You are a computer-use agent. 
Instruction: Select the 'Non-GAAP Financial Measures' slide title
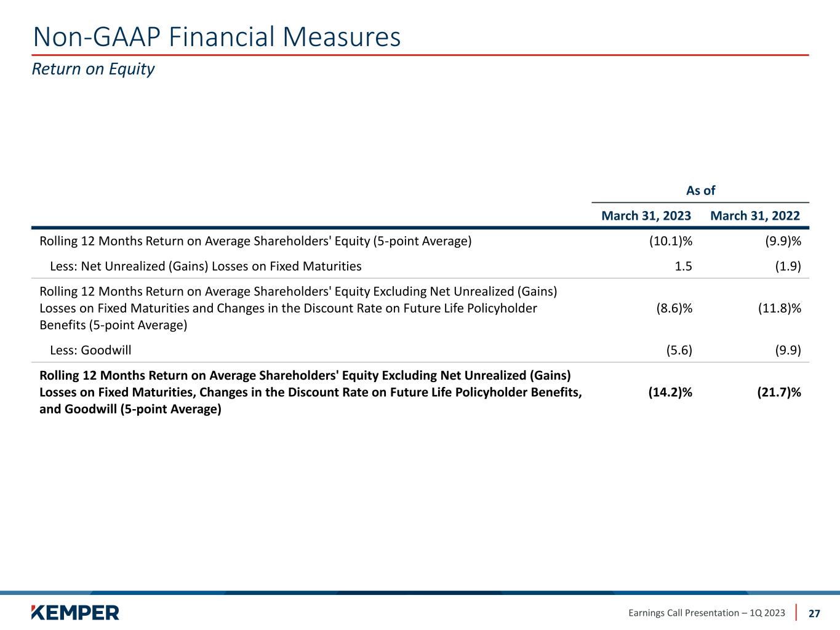[217, 37]
